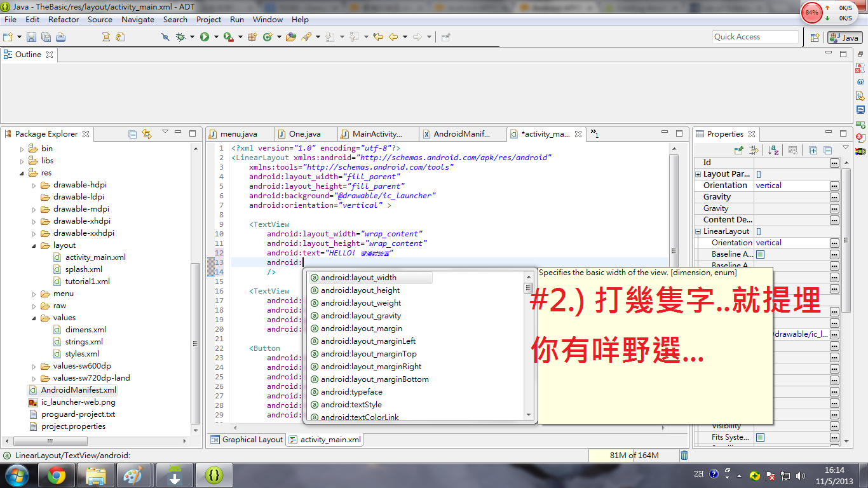
Task: Open activity_main.xml in Package Explorer
Action: click(x=95, y=257)
